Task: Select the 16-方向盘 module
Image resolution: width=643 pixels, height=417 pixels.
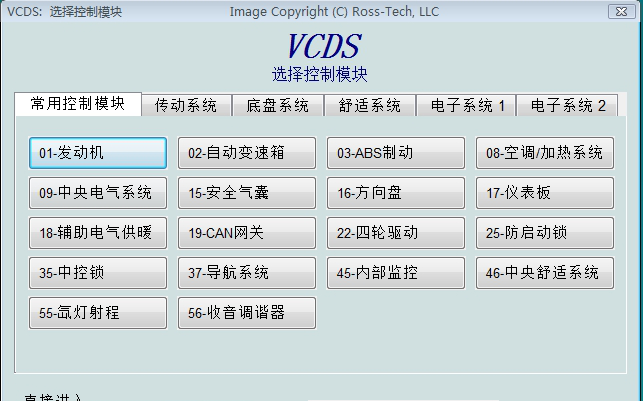Action: [x=396, y=193]
